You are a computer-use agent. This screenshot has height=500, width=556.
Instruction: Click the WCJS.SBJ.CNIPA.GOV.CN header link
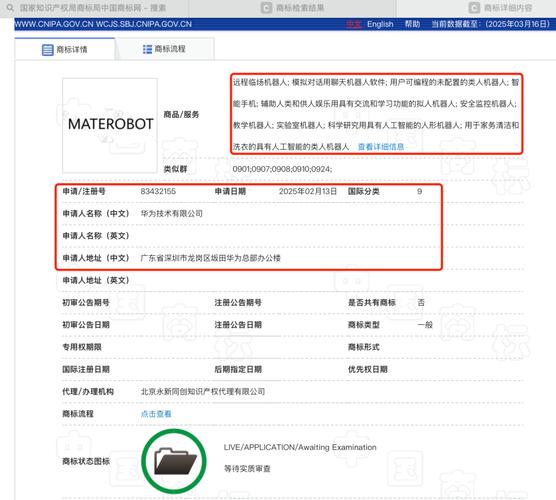coord(144,24)
